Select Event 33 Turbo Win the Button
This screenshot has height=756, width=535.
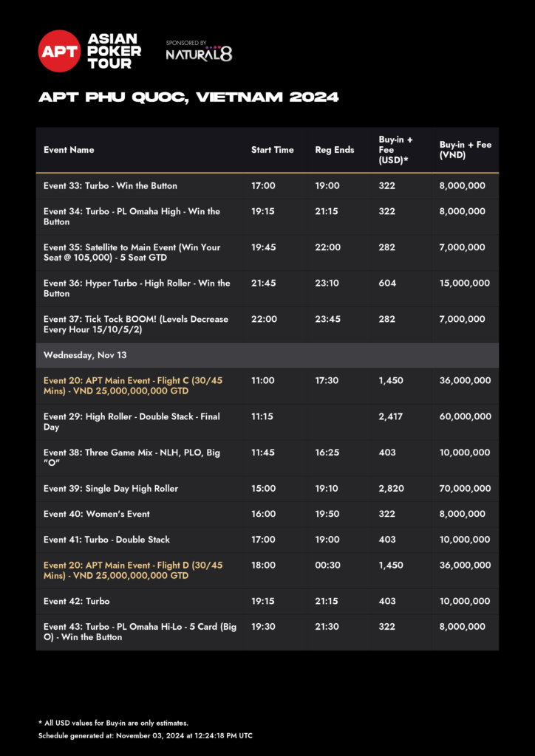[x=110, y=186]
